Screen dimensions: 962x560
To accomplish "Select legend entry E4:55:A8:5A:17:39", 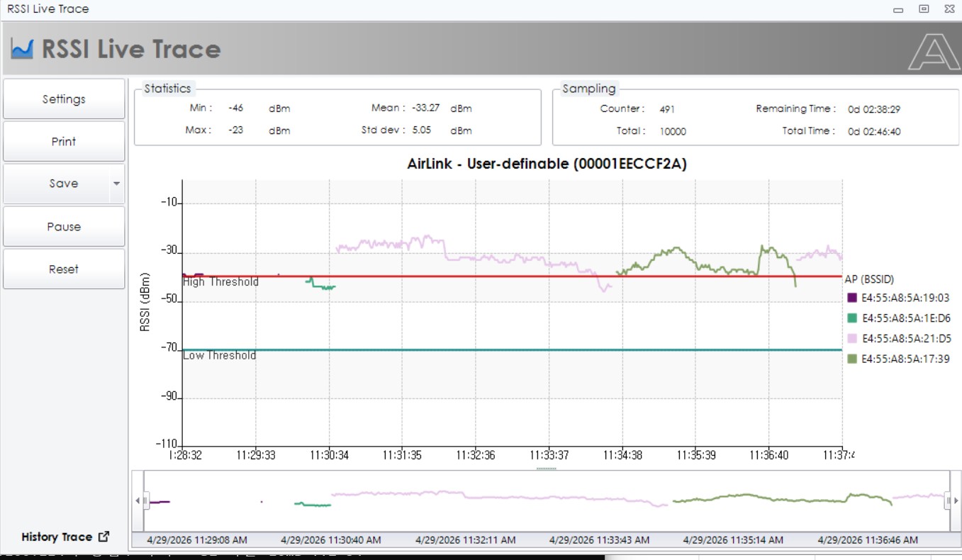I will [905, 359].
